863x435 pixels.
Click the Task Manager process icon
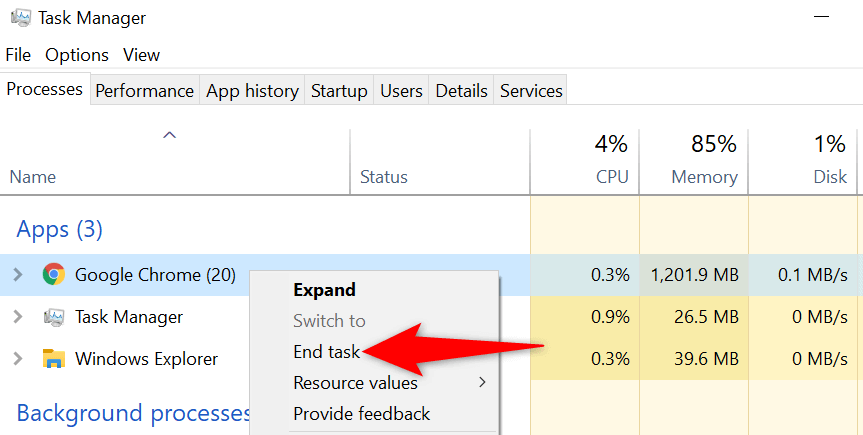tap(54, 317)
